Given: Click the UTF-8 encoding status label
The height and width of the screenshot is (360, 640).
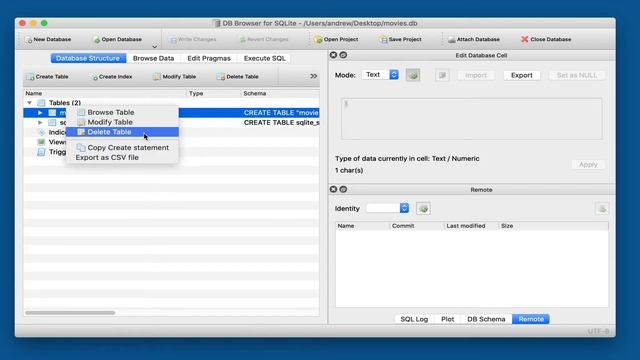Looking at the screenshot, I should click(x=598, y=331).
